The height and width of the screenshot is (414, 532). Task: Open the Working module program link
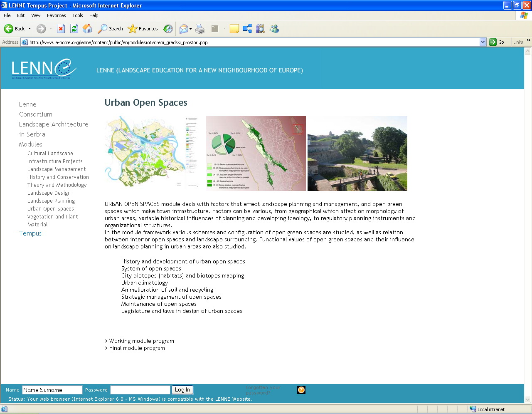tap(142, 341)
